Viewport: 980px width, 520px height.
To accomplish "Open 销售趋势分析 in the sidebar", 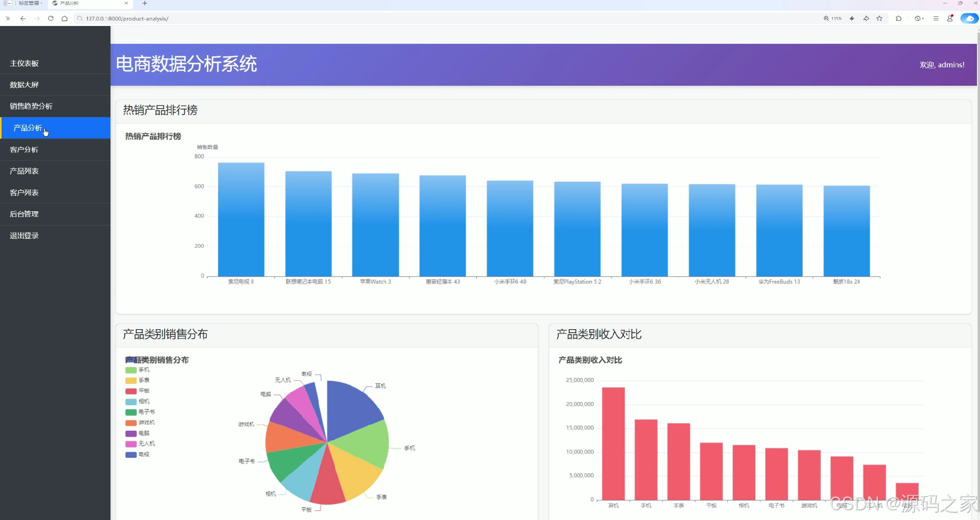I will pyautogui.click(x=55, y=106).
